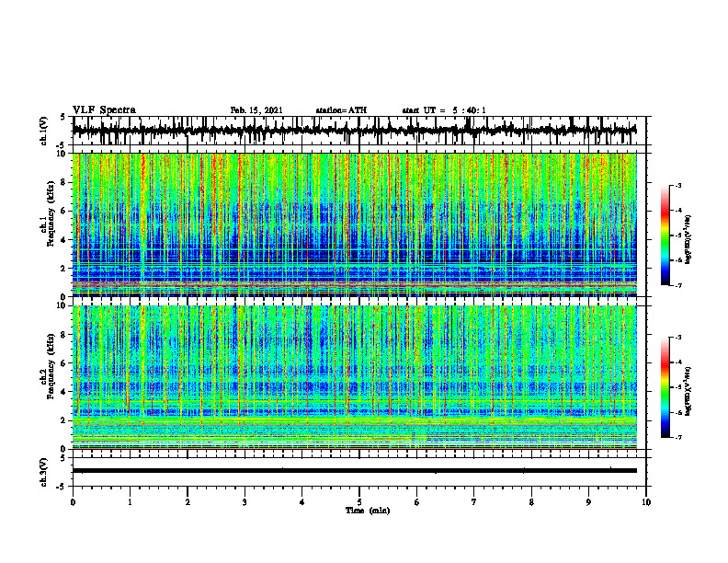The height and width of the screenshot is (563, 728).
Task: Click the "-3" label on ch.2 colorbar
Action: click(x=678, y=338)
